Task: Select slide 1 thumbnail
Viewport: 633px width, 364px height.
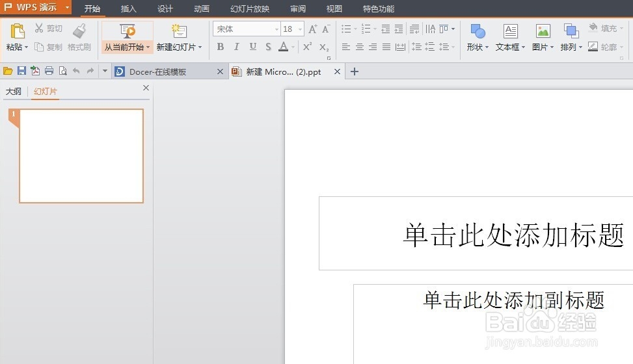Action: point(81,156)
